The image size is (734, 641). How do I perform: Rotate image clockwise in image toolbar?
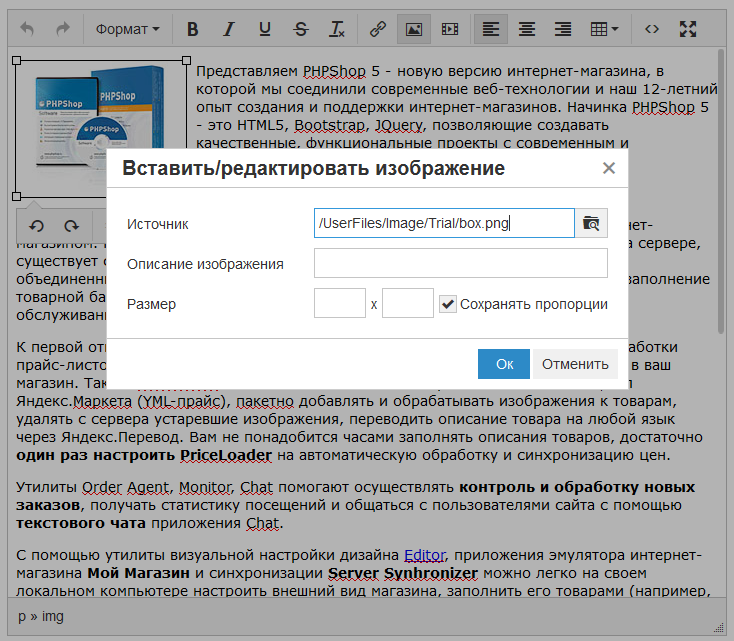tap(71, 226)
